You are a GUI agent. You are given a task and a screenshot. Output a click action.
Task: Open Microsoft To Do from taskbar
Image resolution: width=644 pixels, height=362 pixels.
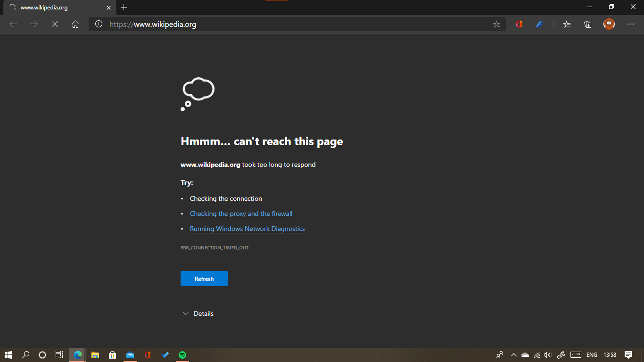(165, 355)
